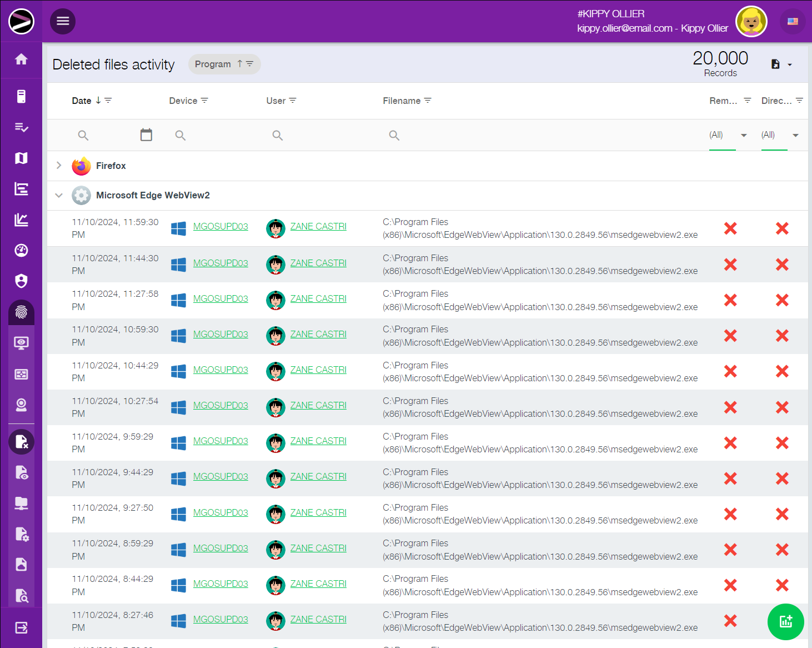Collapse the Microsoft Edge WebView2 group

(59, 196)
